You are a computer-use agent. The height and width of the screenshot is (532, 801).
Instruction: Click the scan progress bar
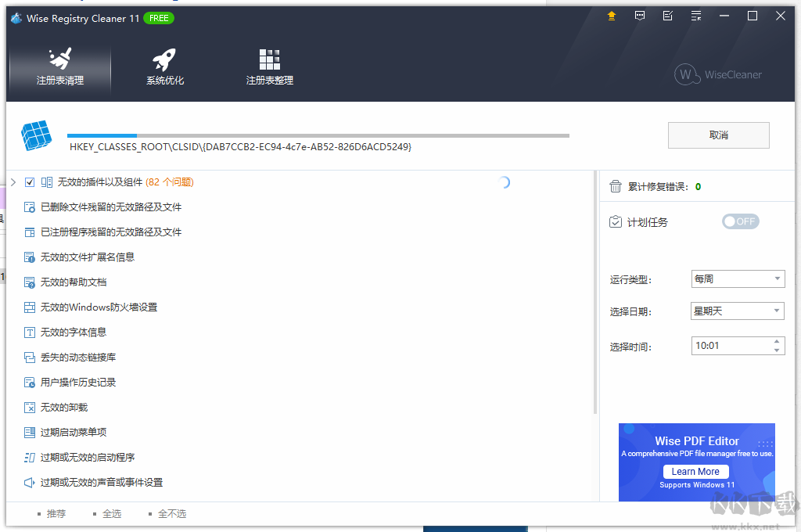pyautogui.click(x=318, y=136)
